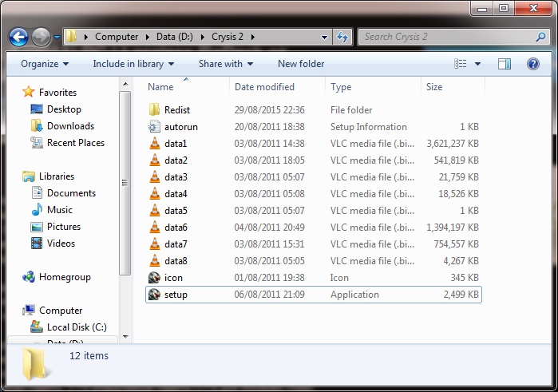
Task: Select the autorun setup information icon
Action: pyautogui.click(x=154, y=126)
